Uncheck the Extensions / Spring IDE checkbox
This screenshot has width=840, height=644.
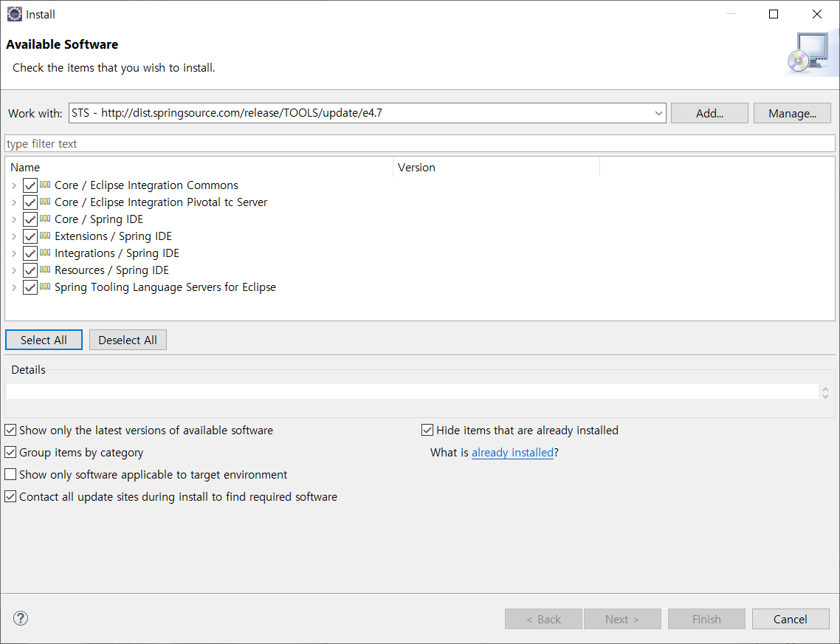click(x=30, y=236)
